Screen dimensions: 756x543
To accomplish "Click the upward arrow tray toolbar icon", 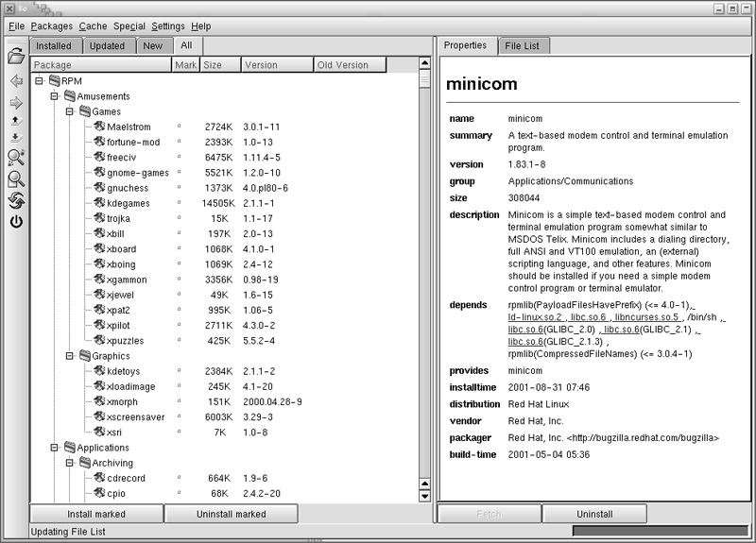I will [15, 120].
